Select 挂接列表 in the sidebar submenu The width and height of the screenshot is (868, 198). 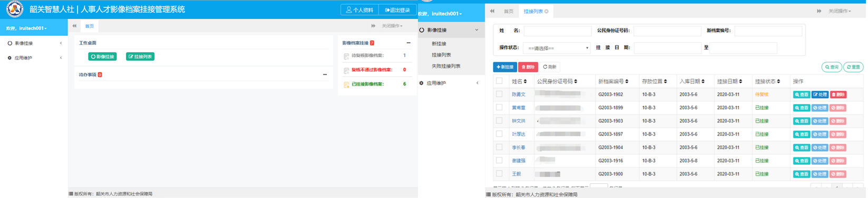(441, 55)
